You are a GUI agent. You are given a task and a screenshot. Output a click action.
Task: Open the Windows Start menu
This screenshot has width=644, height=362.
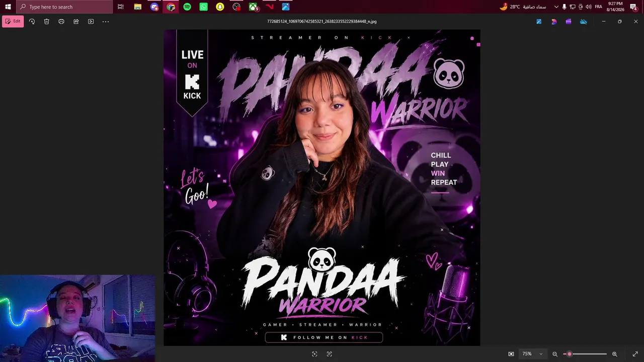pyautogui.click(x=8, y=7)
